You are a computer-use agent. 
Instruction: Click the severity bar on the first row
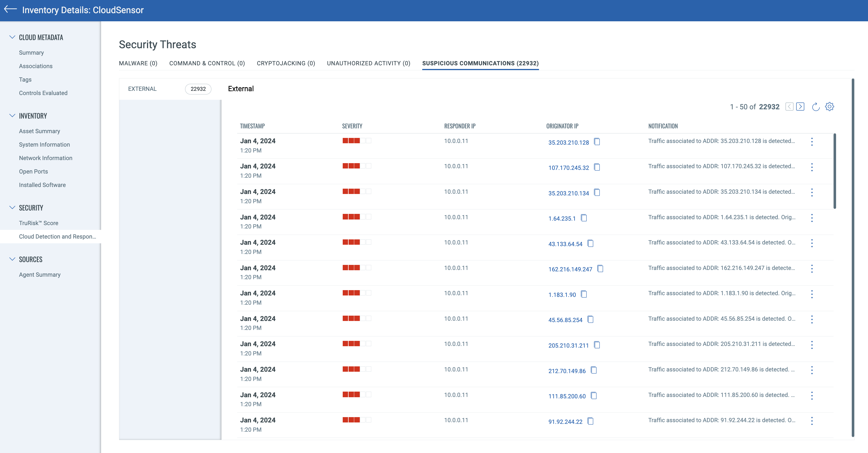(x=356, y=141)
